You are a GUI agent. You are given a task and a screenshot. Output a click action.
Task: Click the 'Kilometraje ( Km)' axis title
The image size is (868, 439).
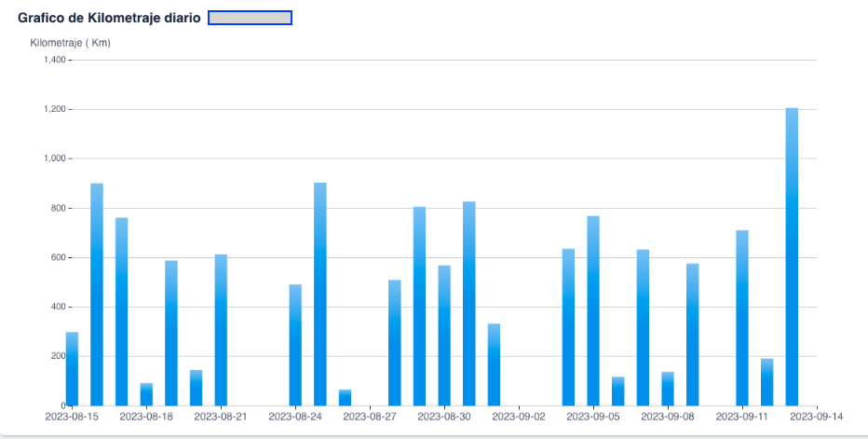coord(71,43)
